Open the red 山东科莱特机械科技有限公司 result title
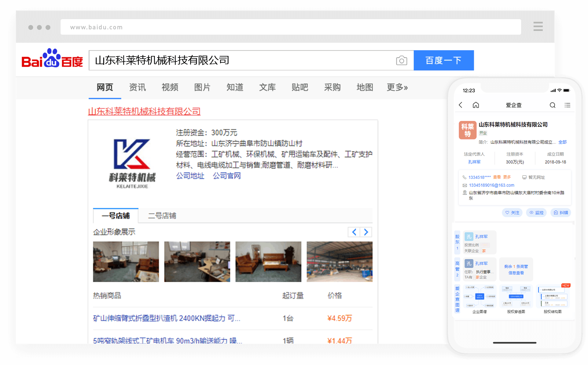 click(144, 111)
